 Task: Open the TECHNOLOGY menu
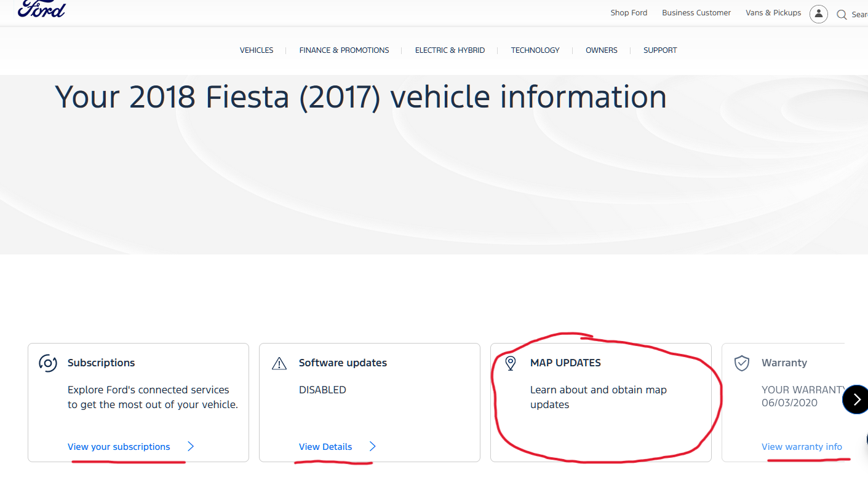click(535, 50)
